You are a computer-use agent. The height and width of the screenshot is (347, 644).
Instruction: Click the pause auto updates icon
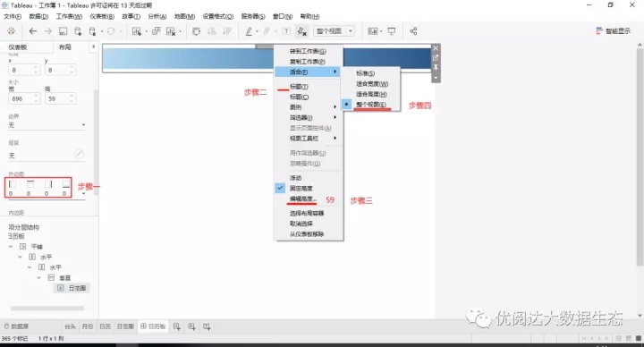(93, 31)
